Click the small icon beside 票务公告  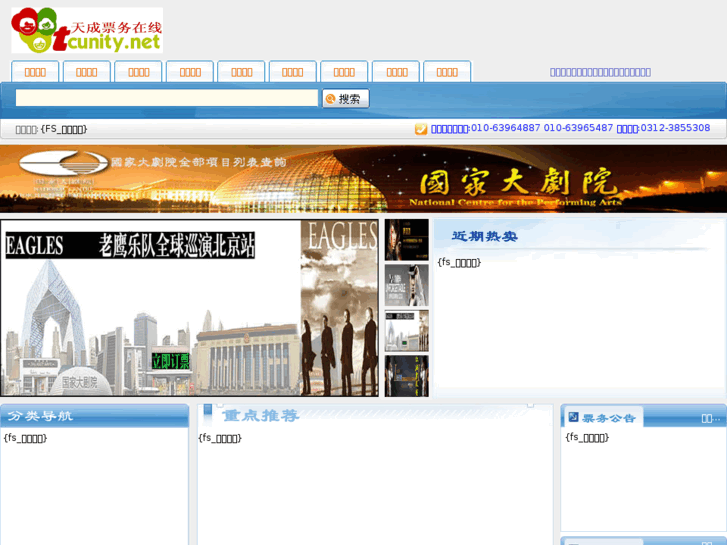click(574, 417)
